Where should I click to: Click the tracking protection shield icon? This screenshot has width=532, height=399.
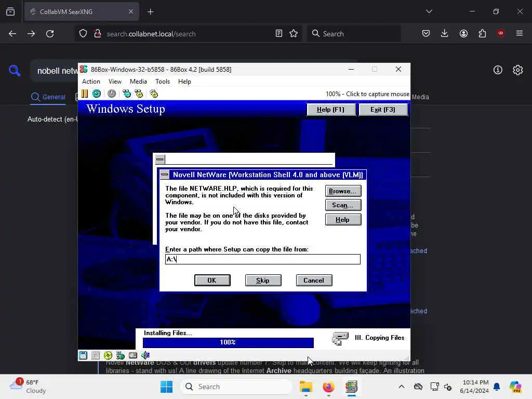tap(83, 34)
